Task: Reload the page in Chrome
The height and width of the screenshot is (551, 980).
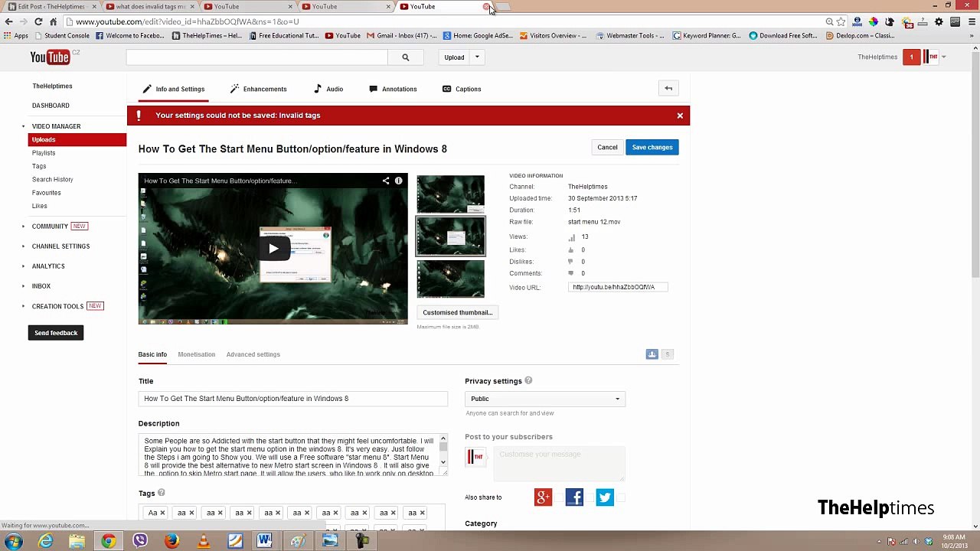Action: (38, 21)
